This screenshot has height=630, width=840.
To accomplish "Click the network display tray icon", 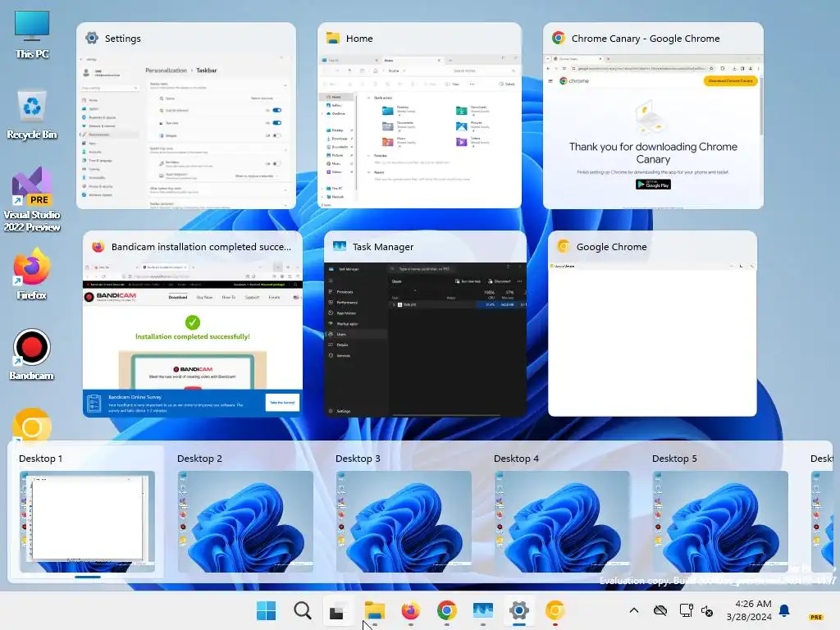I will (x=687, y=610).
